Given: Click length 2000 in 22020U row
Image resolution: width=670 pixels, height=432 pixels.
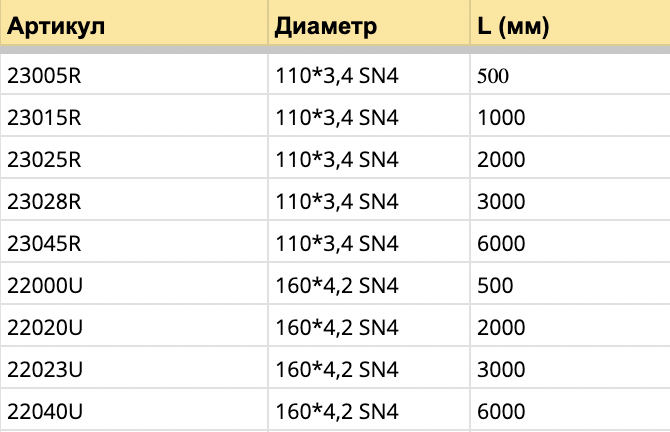Looking at the screenshot, I should pyautogui.click(x=570, y=326).
